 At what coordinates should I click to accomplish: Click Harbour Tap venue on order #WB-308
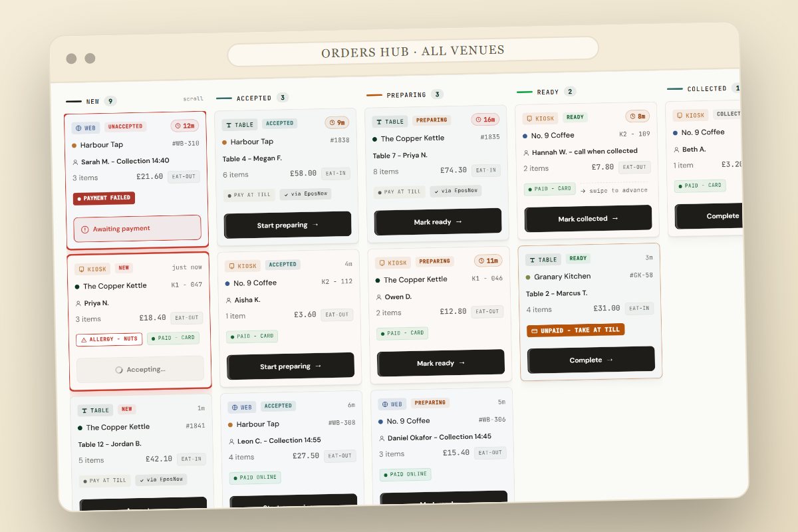point(257,424)
